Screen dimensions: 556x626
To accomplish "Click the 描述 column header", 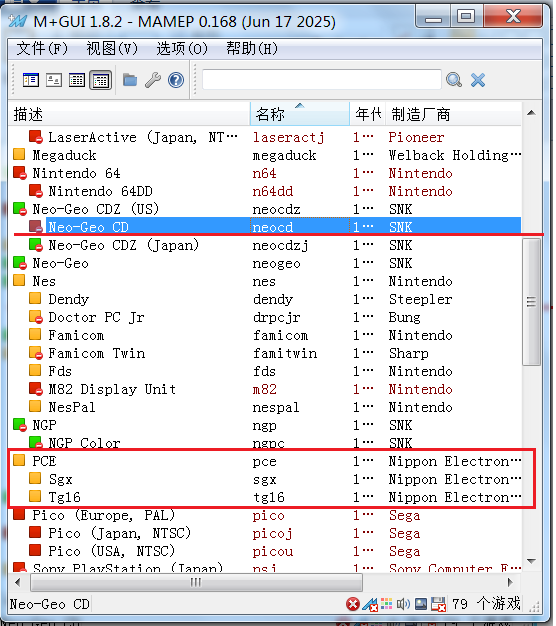I will (x=129, y=114).
